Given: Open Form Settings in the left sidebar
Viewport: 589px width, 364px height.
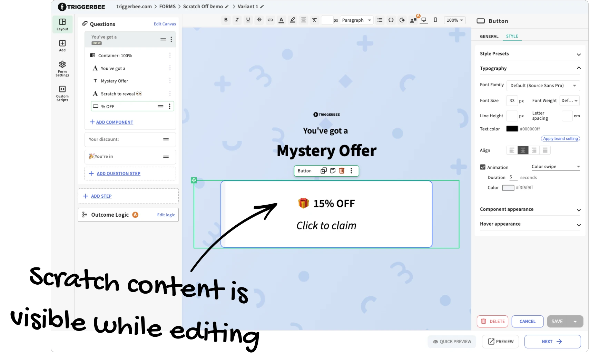Looking at the screenshot, I should [62, 68].
